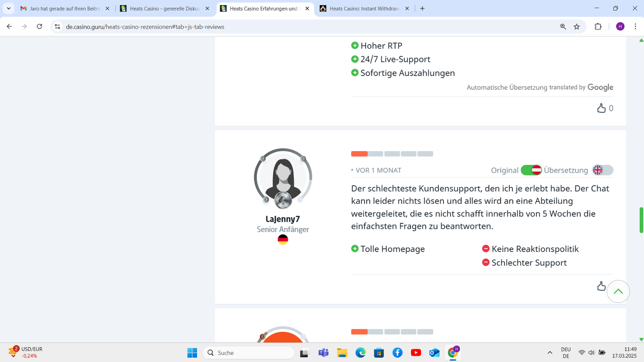This screenshot has height=362, width=644.
Task: Open Chrome three-dot menu
Action: click(635, 27)
